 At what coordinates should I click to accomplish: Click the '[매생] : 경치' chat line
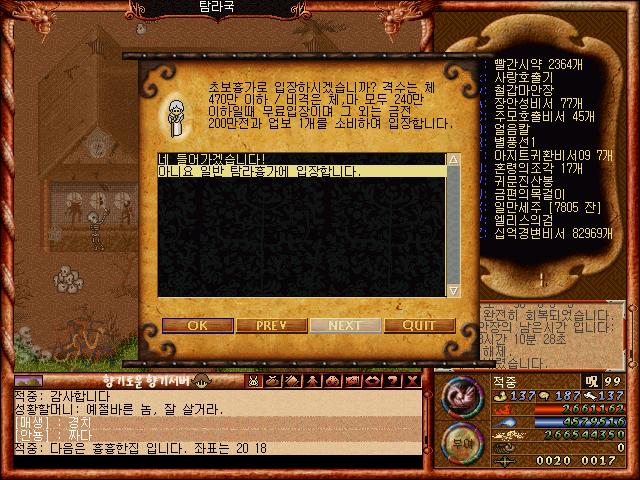click(53, 422)
